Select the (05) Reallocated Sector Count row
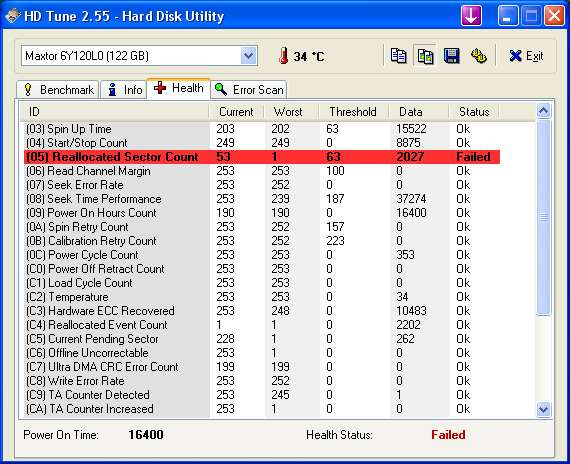The height and width of the screenshot is (464, 570). (262, 157)
